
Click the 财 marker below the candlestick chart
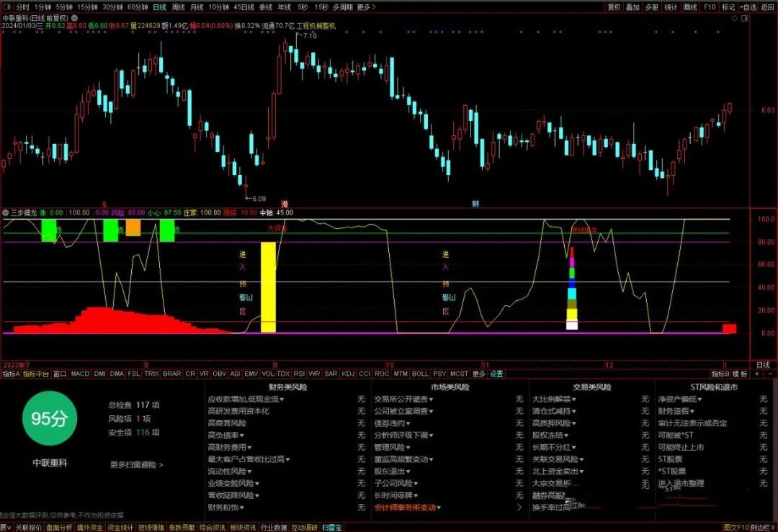click(475, 204)
